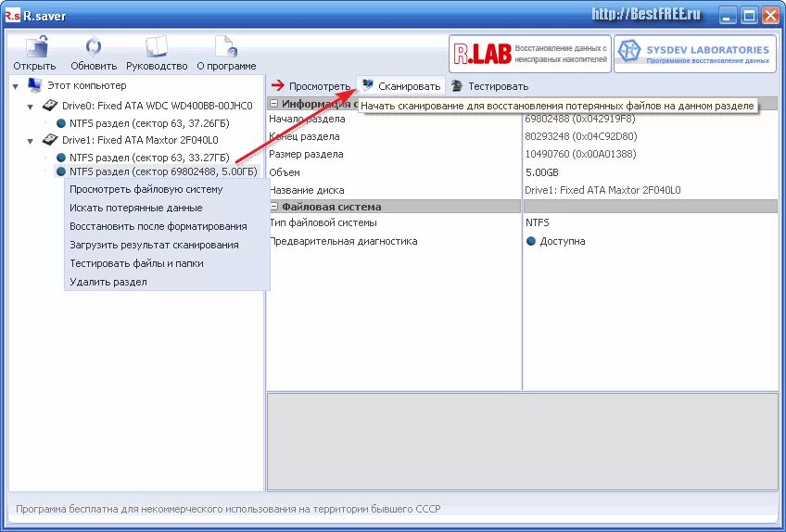Viewport: 786px width, 532px height.
Task: Collapse the Этот компьютер tree node
Action: pos(16,86)
